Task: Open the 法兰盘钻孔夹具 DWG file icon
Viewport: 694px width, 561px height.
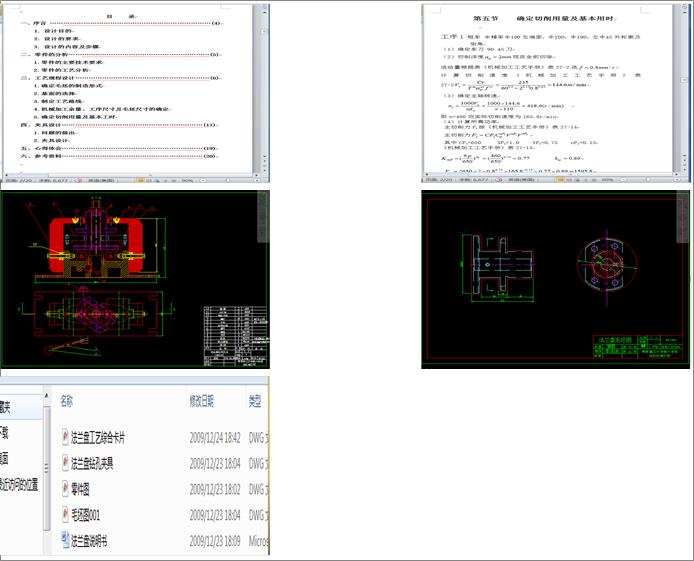Action: [65, 463]
